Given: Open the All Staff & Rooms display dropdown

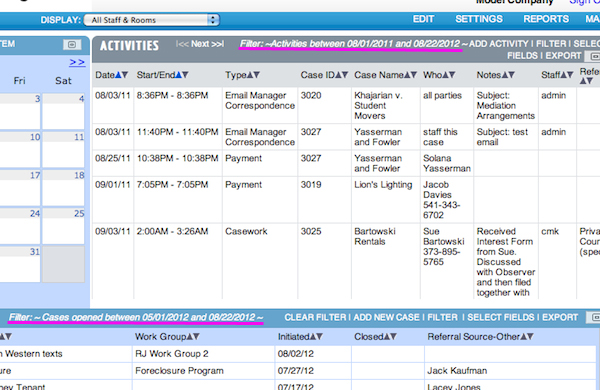Looking at the screenshot, I should tap(152, 20).
